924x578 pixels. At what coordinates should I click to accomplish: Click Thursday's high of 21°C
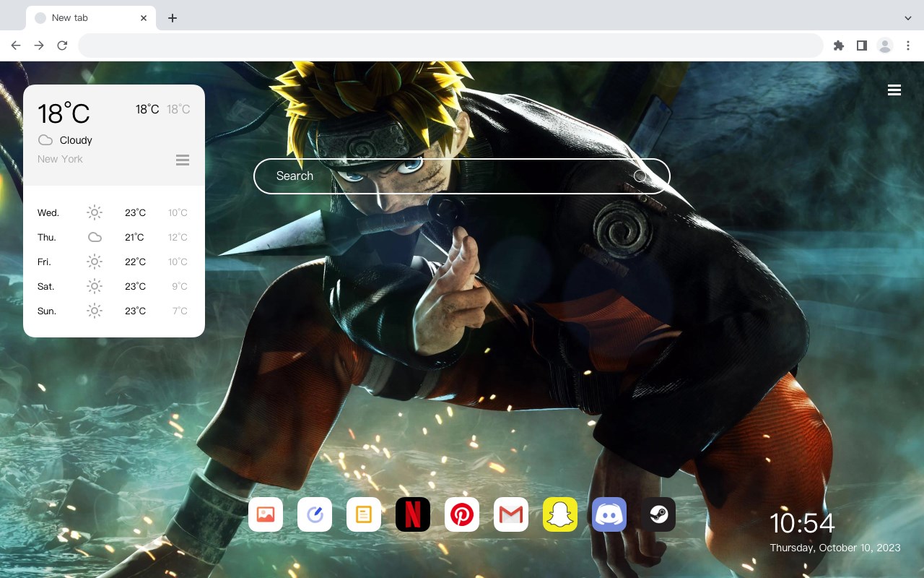click(x=134, y=237)
